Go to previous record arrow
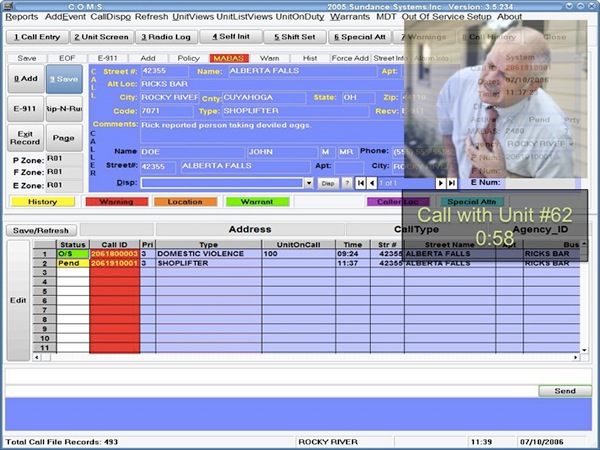This screenshot has width=600, height=450. point(372,183)
